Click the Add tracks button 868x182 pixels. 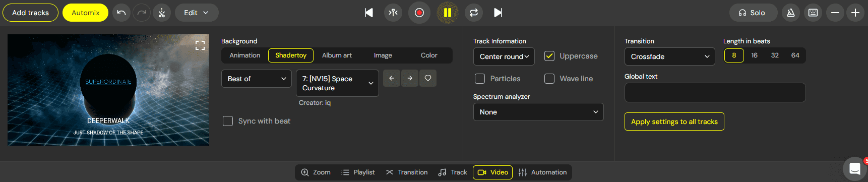click(30, 13)
